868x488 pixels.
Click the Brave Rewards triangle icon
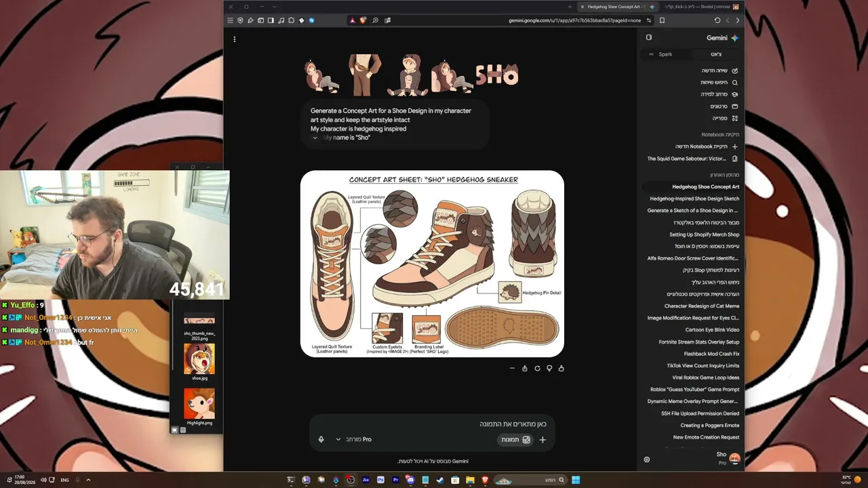[x=352, y=20]
